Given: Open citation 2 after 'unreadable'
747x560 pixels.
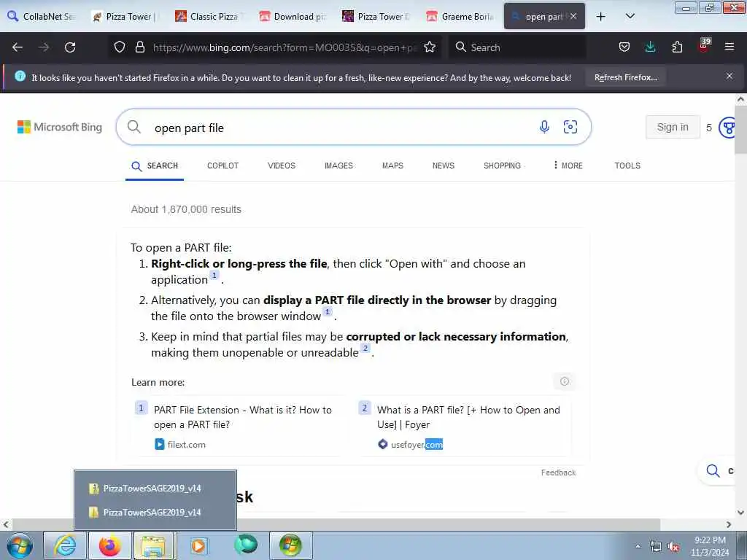Looking at the screenshot, I should [365, 348].
